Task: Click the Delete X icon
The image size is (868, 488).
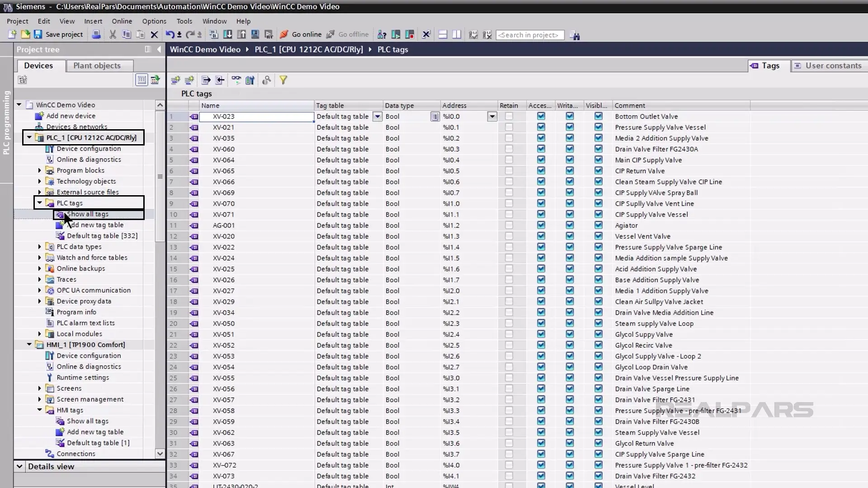Action: [x=154, y=34]
